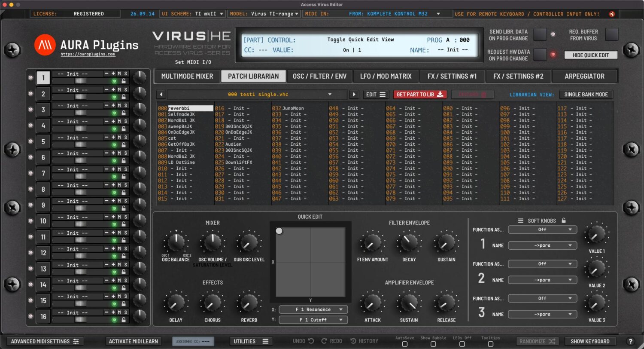Click the part 1 volume knob
This screenshot has height=349, width=644.
coord(139,77)
